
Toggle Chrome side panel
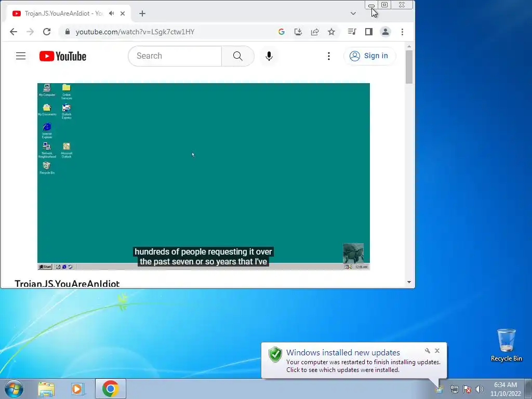369,32
